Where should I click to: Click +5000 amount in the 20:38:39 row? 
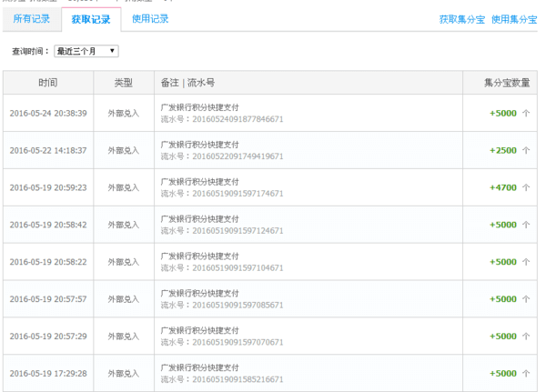(x=503, y=113)
